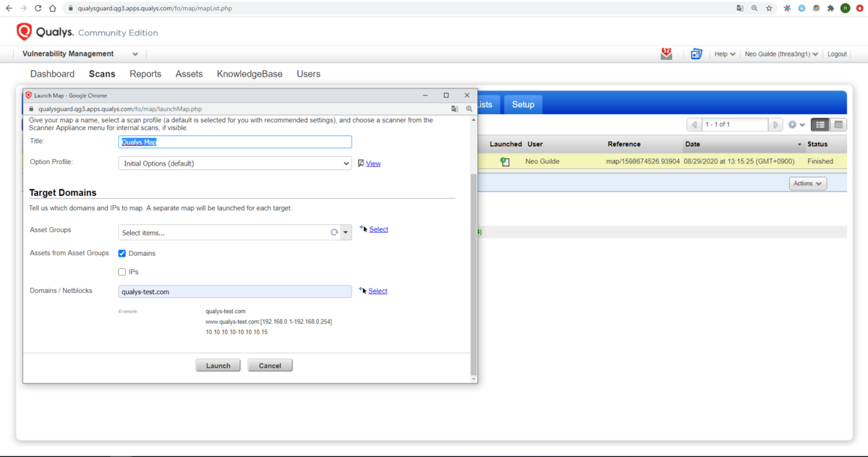The width and height of the screenshot is (868, 457).
Task: Open the blue circle Q extension
Action: point(801,9)
